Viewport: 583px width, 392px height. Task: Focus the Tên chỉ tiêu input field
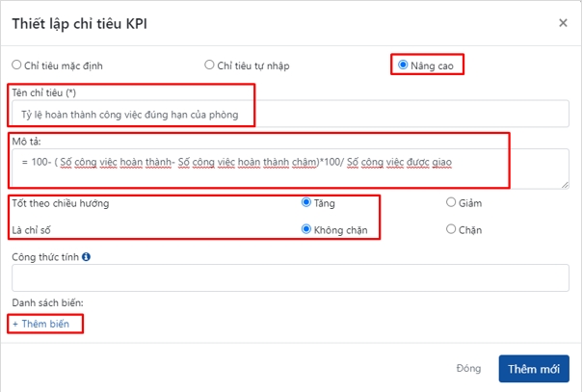click(x=135, y=115)
